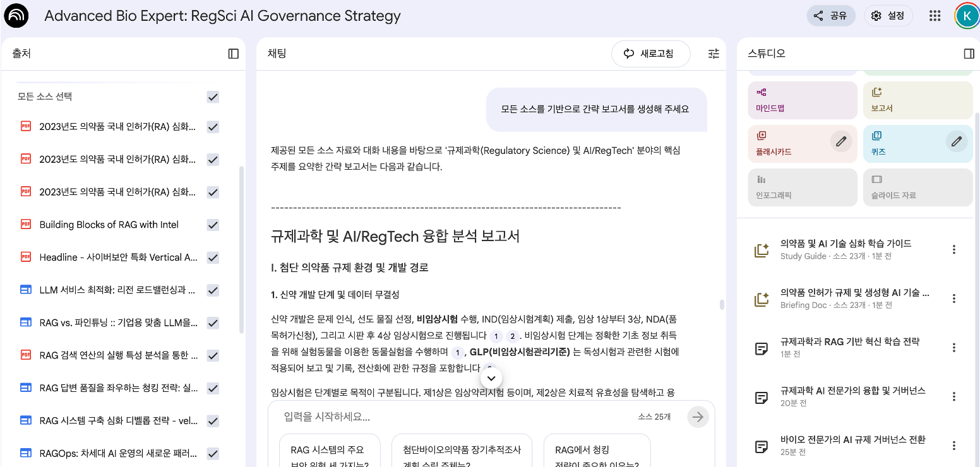Click the scroll-down chevron in the chat
980x467 pixels.
coord(491,377)
